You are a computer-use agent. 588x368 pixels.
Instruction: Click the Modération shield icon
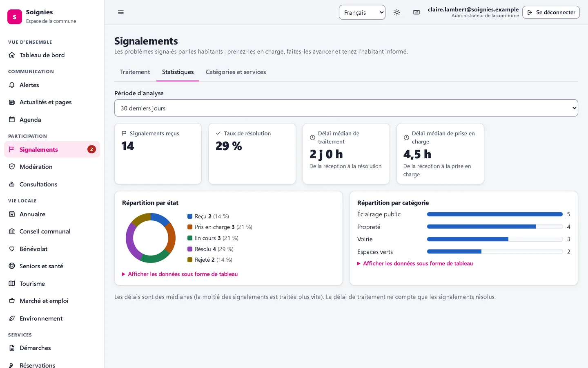(x=12, y=167)
